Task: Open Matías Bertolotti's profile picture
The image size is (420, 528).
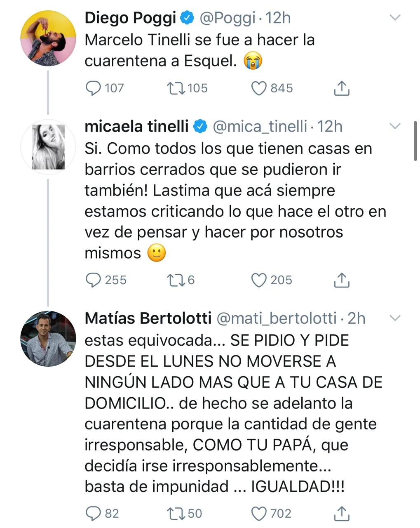Action: tap(48, 339)
